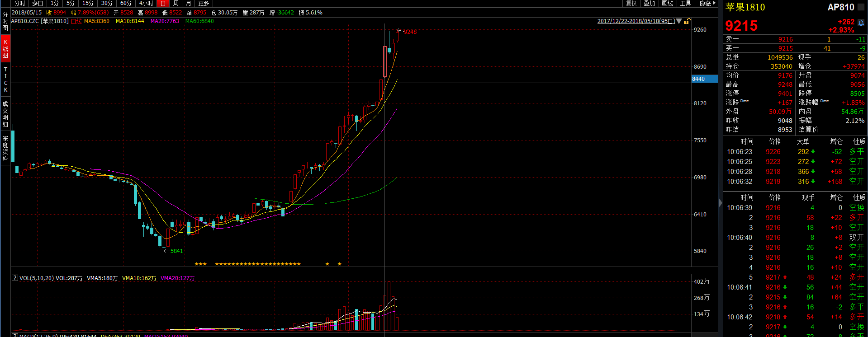Collapse the right quote panel arrow
The width and height of the screenshot is (868, 337).
(x=721, y=203)
